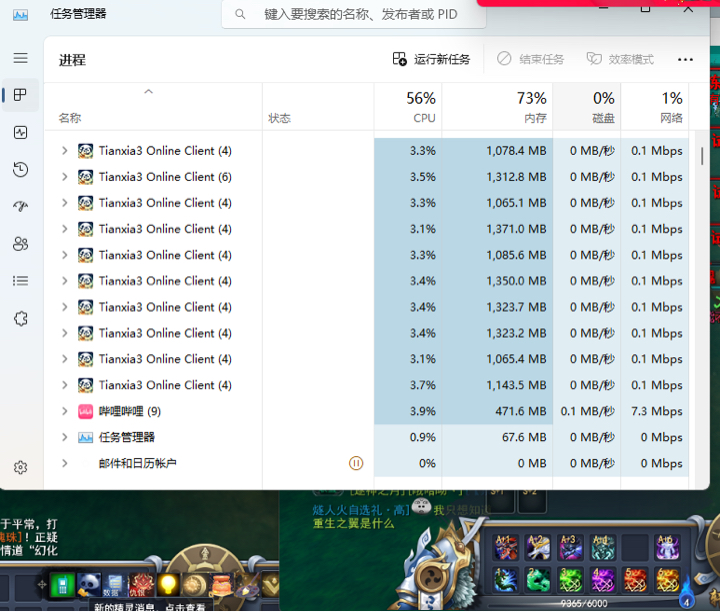Screen dimensions: 720x612
Task: Expand Tianxia3 process using 1,085.6 MB
Action: tap(65, 255)
